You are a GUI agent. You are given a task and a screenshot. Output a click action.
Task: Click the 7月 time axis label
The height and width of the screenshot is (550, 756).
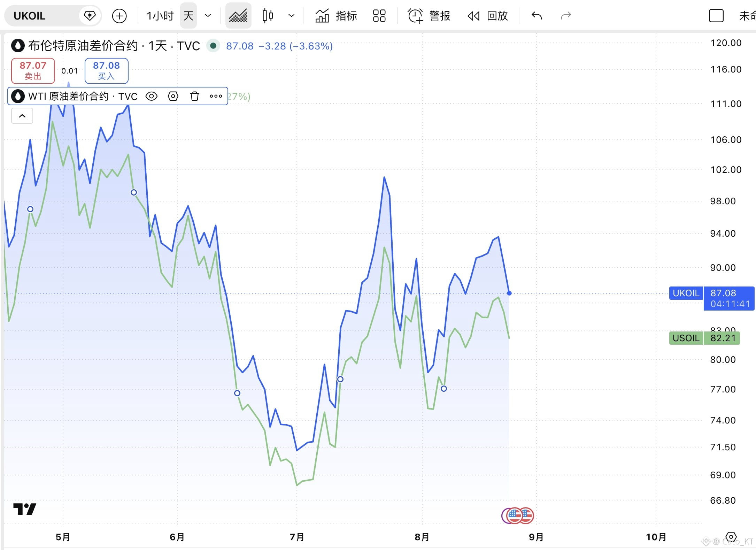[x=297, y=537]
